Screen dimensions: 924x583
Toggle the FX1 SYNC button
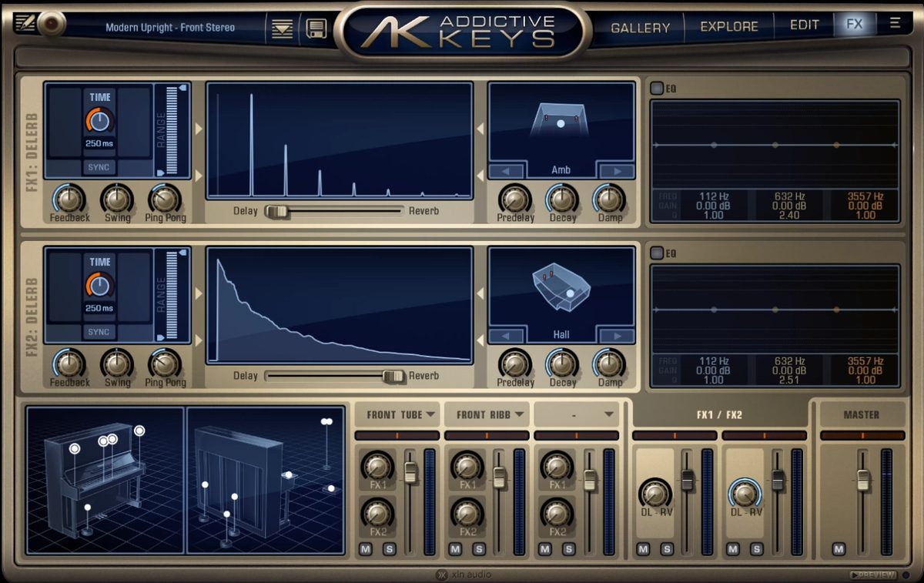point(99,167)
